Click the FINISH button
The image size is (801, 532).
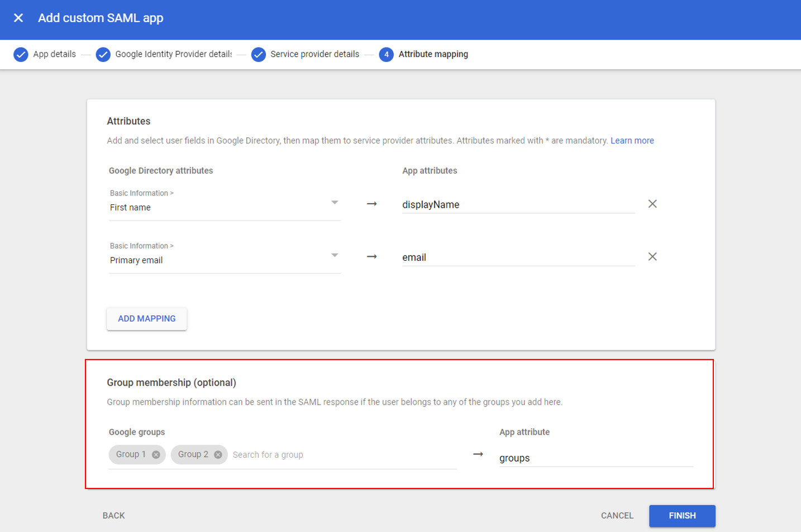click(682, 516)
